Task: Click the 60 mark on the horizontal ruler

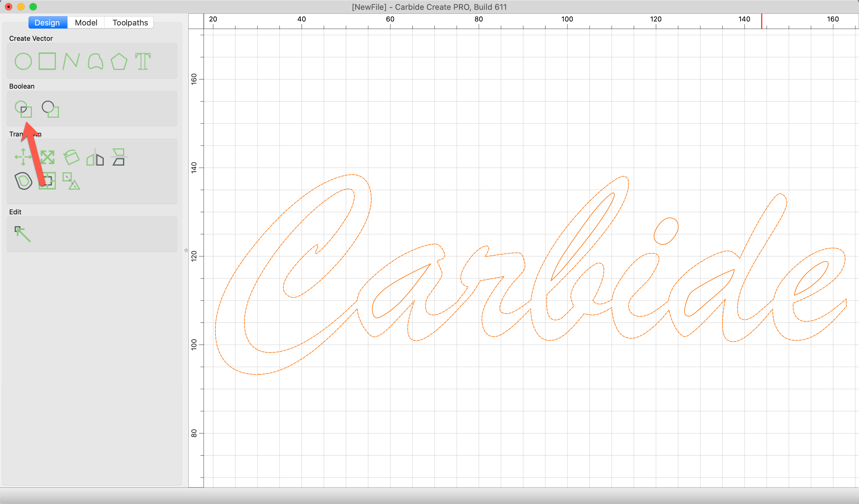Action: 390,19
